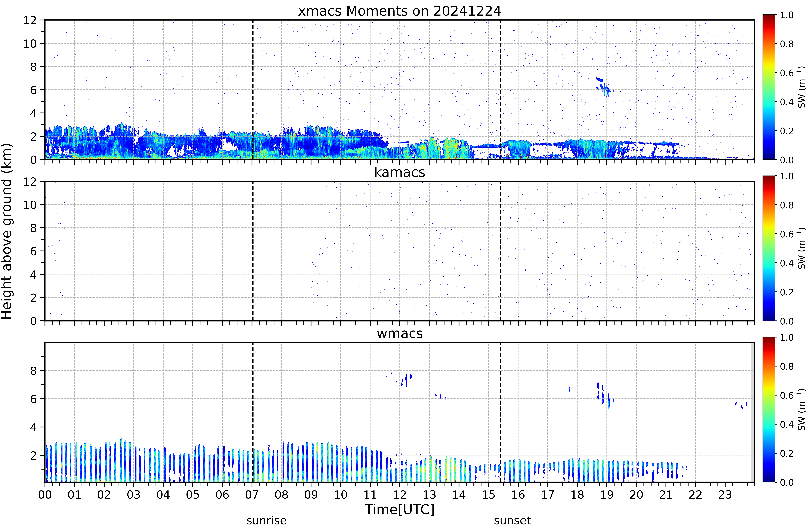The image size is (812, 532).
Task: Click time-axis tick label "12"
Action: point(400,495)
